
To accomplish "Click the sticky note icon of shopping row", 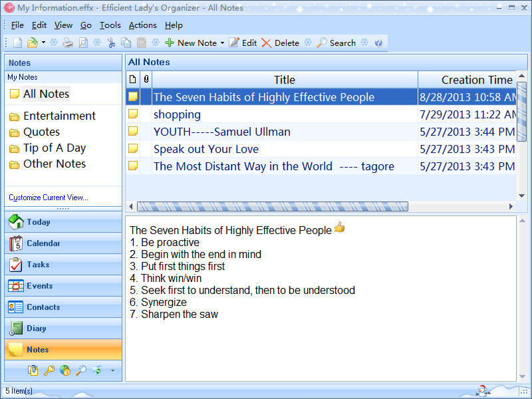I will coord(133,114).
